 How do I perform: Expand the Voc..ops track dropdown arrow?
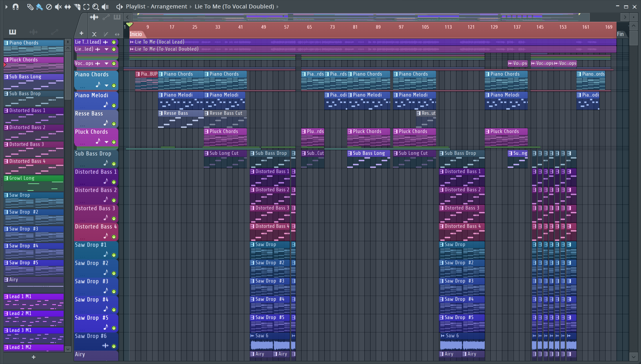pyautogui.click(x=107, y=64)
